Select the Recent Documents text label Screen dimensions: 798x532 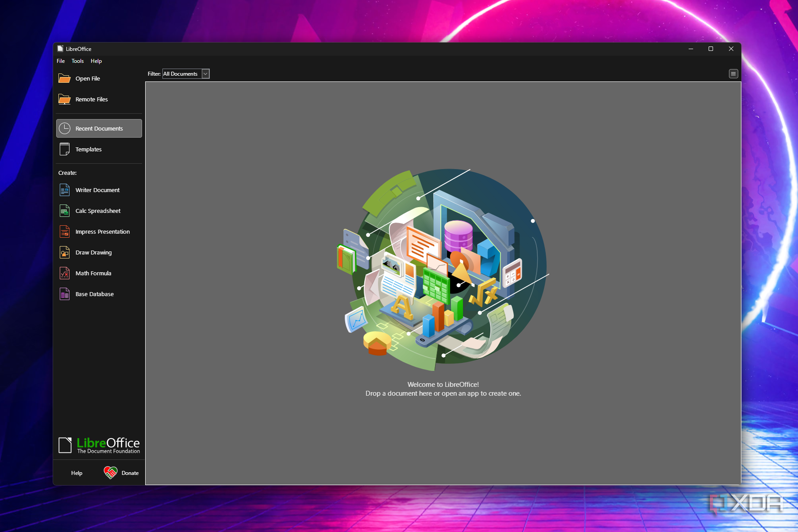click(x=99, y=128)
